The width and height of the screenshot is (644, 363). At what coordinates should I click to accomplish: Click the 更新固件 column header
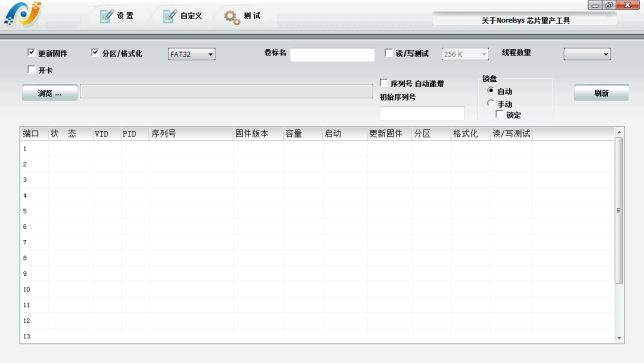[389, 134]
